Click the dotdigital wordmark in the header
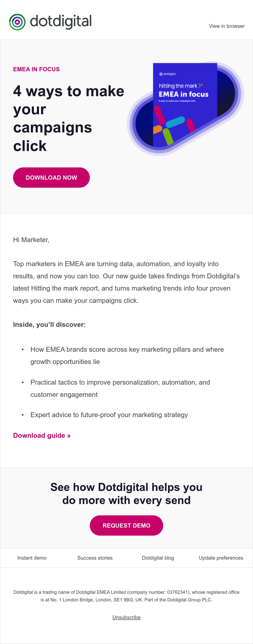This screenshot has height=644, width=253. [x=61, y=22]
